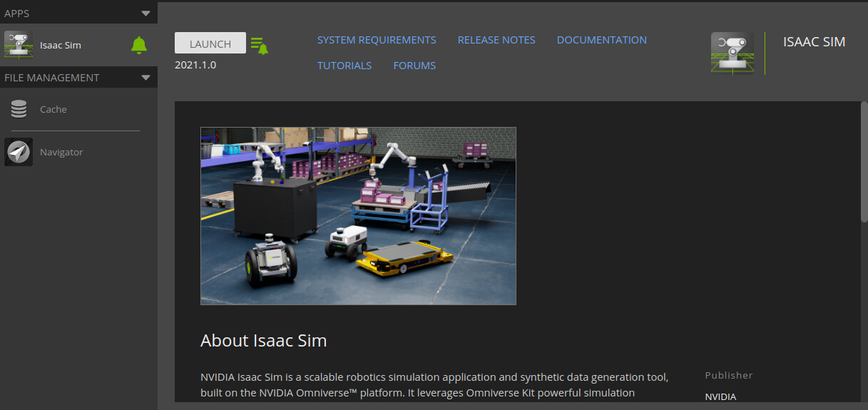Click the FILE MANAGEMENT header label
Screen dimensions: 868x410
[52, 77]
